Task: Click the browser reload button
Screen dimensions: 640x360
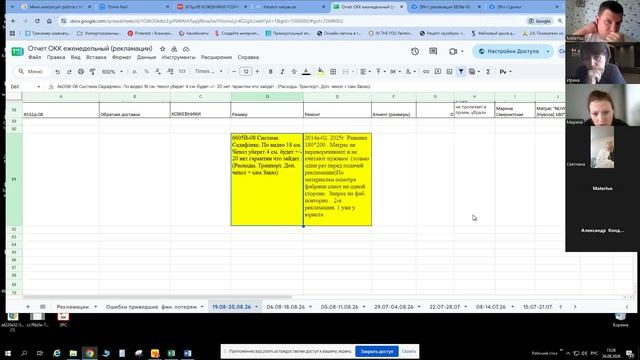Action: click(37, 21)
